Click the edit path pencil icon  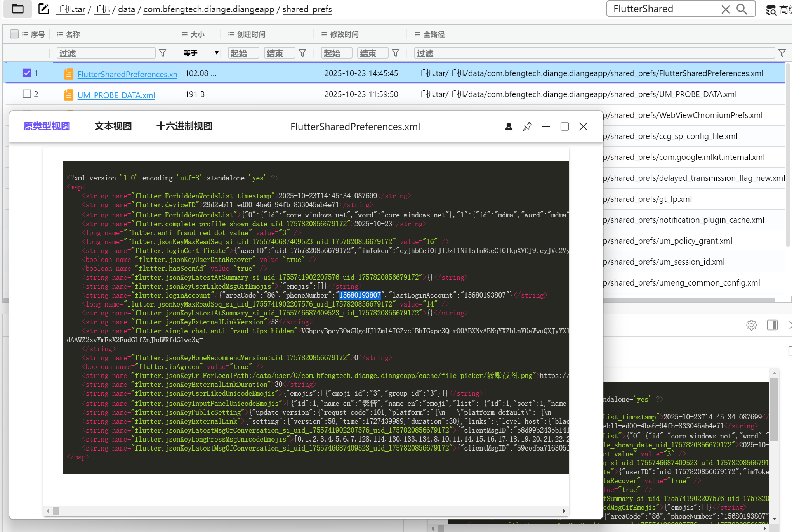[44, 9]
